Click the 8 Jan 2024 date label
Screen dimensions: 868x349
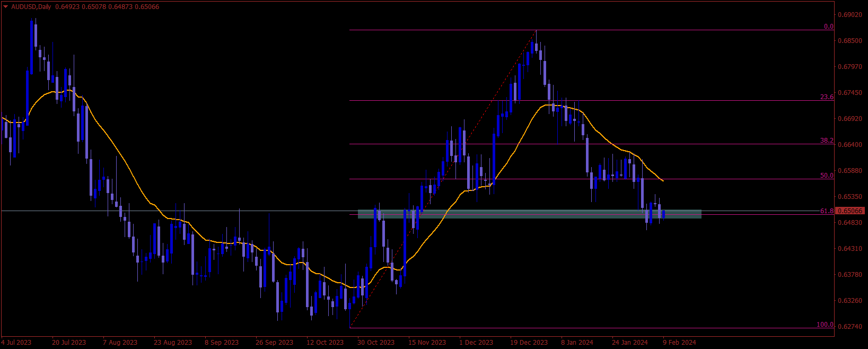pyautogui.click(x=577, y=343)
